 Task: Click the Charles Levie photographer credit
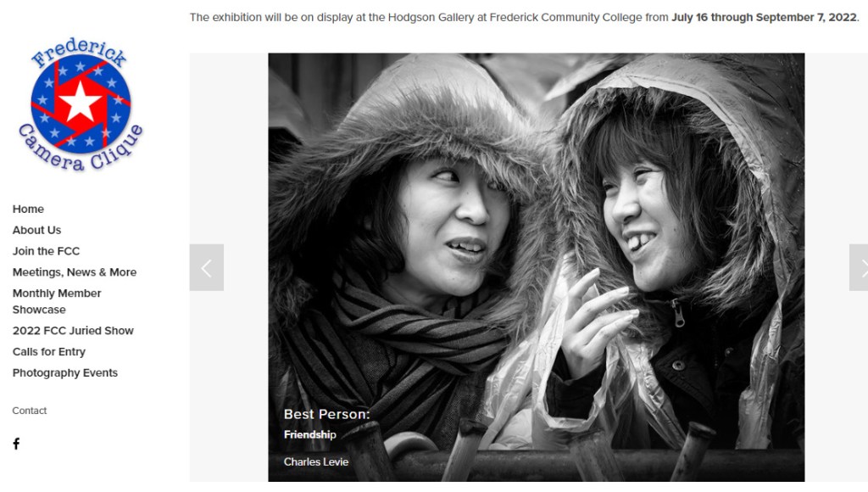316,461
